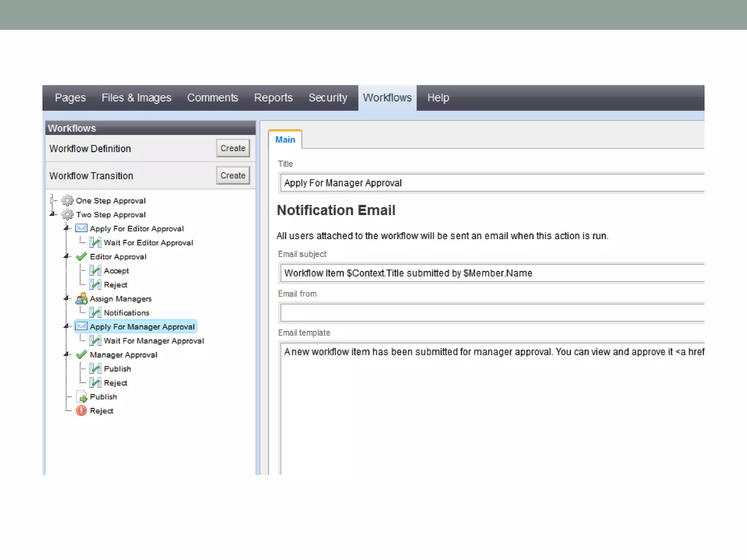
Task: Select the Main tab
Action: click(x=285, y=140)
